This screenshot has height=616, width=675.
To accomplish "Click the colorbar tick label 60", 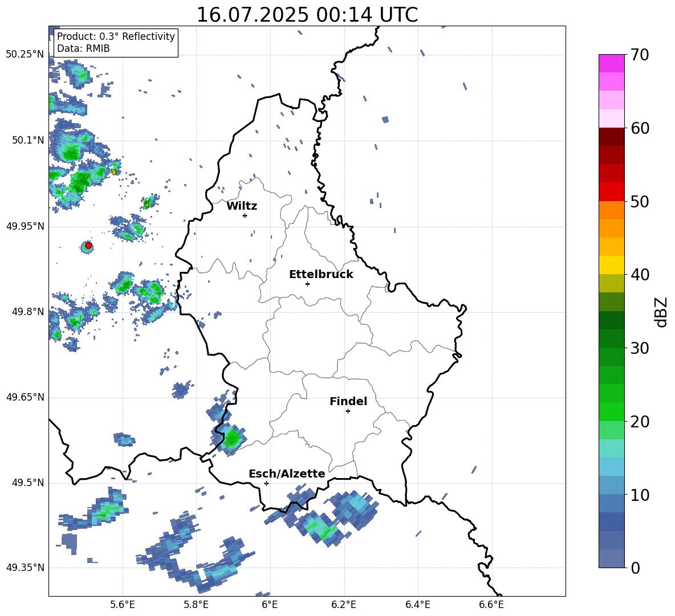I will pyautogui.click(x=640, y=128).
